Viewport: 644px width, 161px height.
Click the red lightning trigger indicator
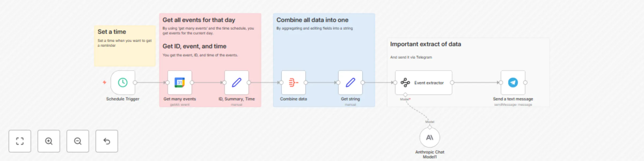[x=104, y=83]
